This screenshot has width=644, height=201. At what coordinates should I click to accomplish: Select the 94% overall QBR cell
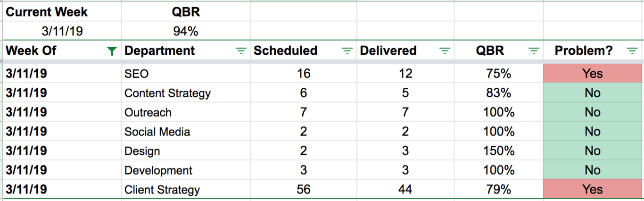pyautogui.click(x=186, y=31)
